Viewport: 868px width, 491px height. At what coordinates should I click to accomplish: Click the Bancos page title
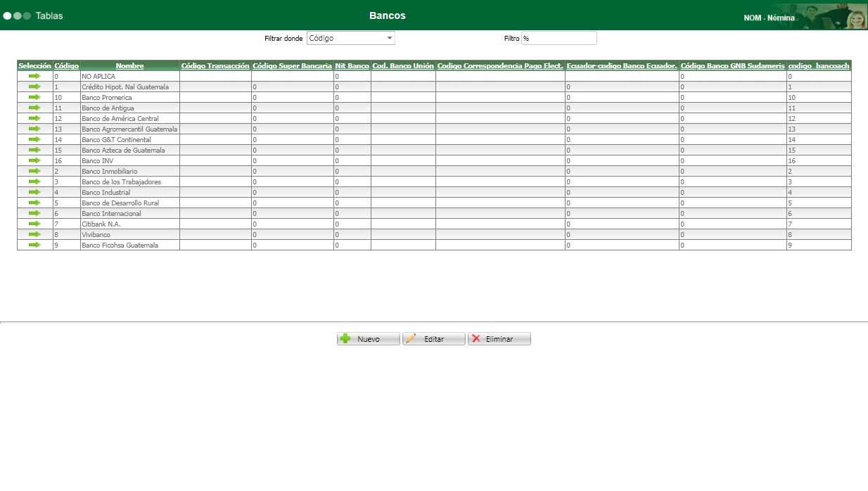tap(388, 15)
